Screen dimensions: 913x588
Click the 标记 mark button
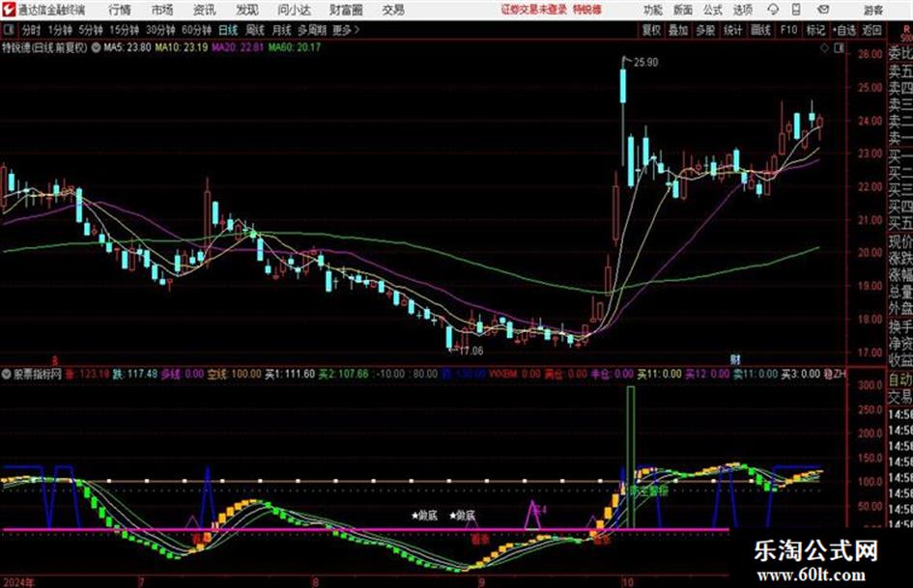click(x=815, y=30)
